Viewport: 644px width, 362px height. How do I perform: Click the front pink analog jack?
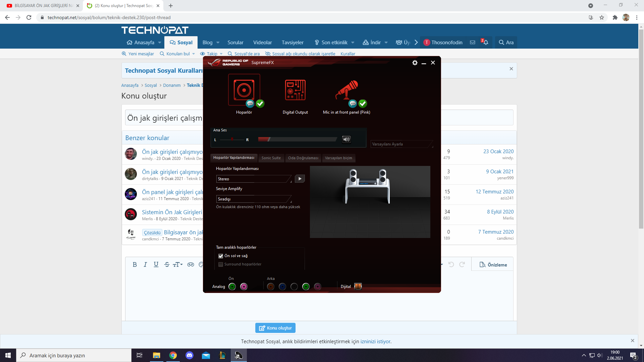click(x=244, y=287)
